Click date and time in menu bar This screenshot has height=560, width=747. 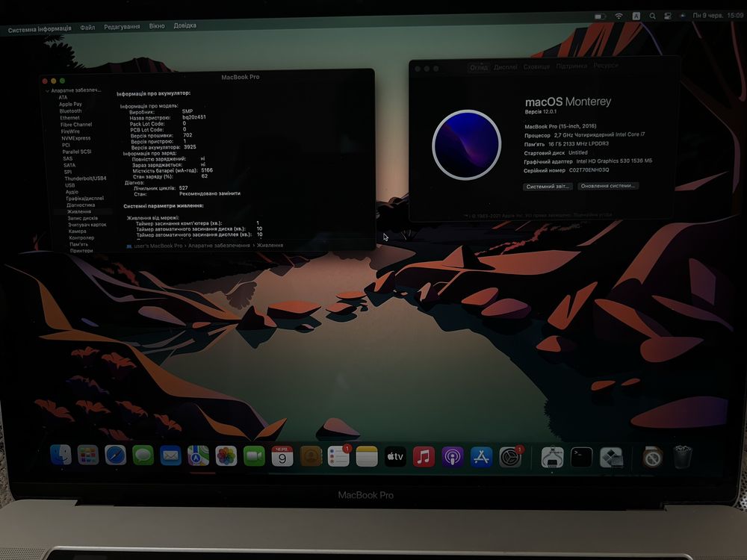point(718,15)
